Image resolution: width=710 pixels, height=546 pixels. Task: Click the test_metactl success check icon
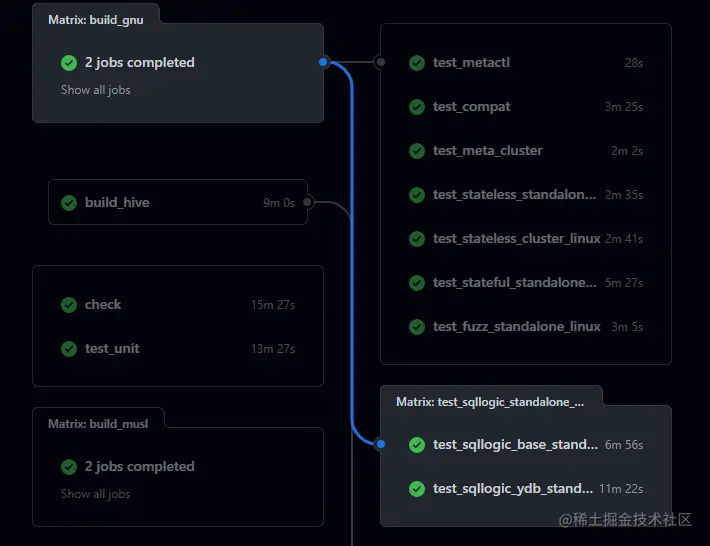pyautogui.click(x=417, y=63)
